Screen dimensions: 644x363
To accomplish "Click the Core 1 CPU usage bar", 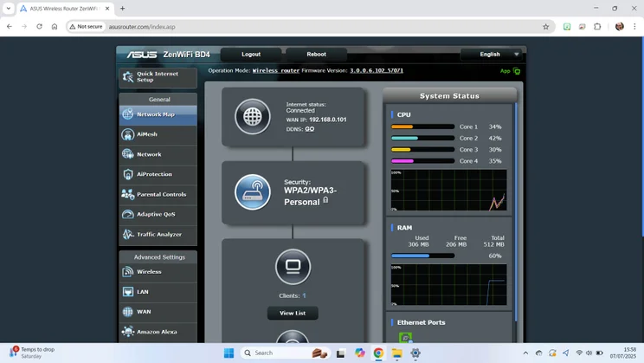I will [422, 127].
